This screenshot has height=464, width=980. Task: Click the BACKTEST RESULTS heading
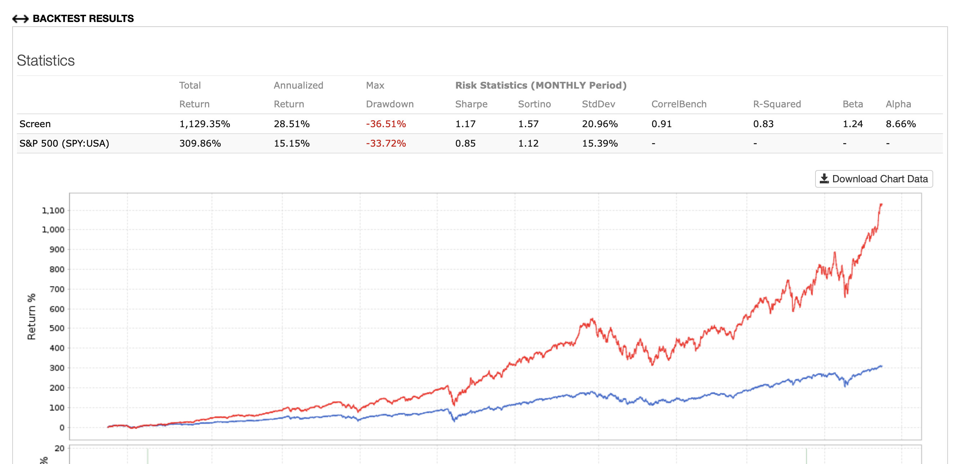(83, 19)
